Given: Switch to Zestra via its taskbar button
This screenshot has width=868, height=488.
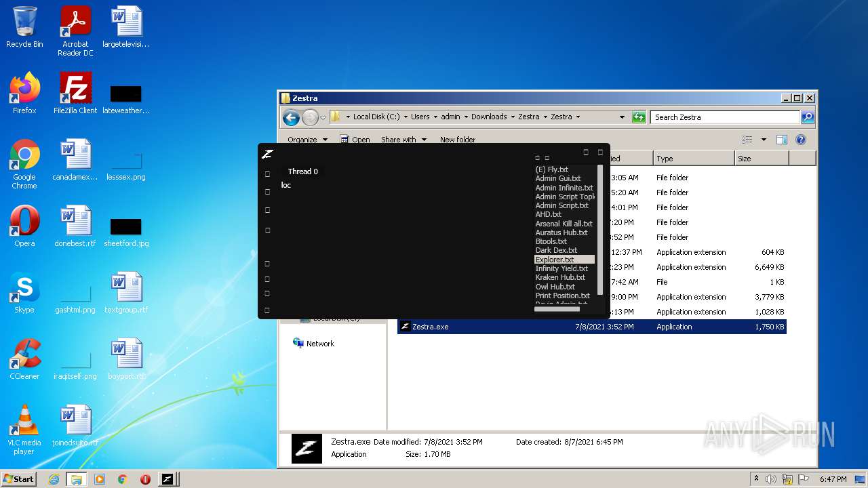Looking at the screenshot, I should pos(167,479).
